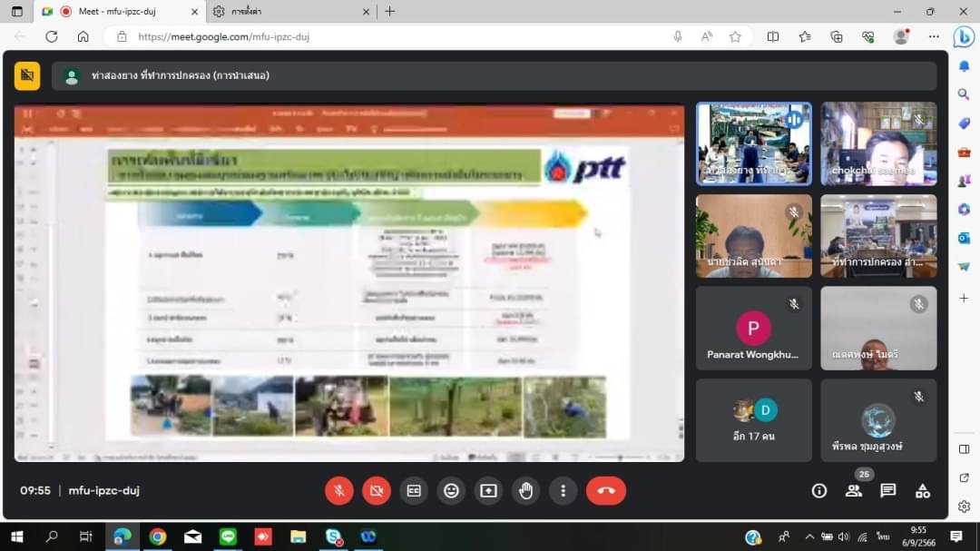980x551 pixels.
Task: Open browser essentials heart icon
Action: 868,37
